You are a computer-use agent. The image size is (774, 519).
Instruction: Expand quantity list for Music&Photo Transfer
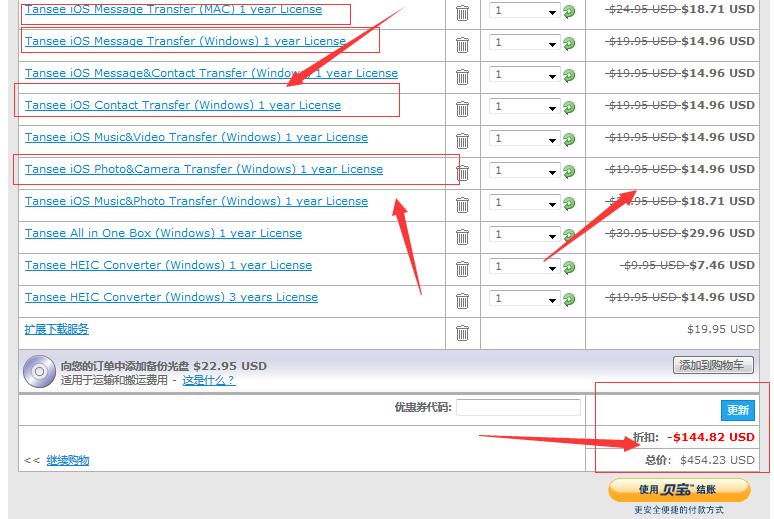click(x=525, y=202)
